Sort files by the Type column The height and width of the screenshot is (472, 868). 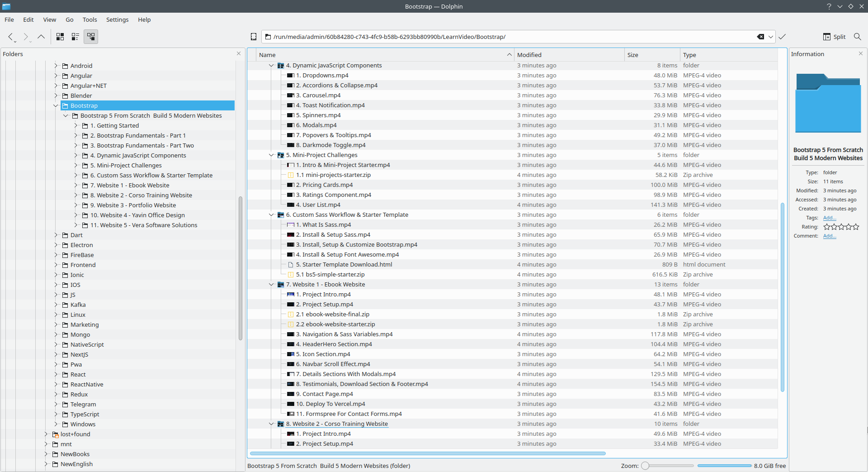click(x=729, y=55)
